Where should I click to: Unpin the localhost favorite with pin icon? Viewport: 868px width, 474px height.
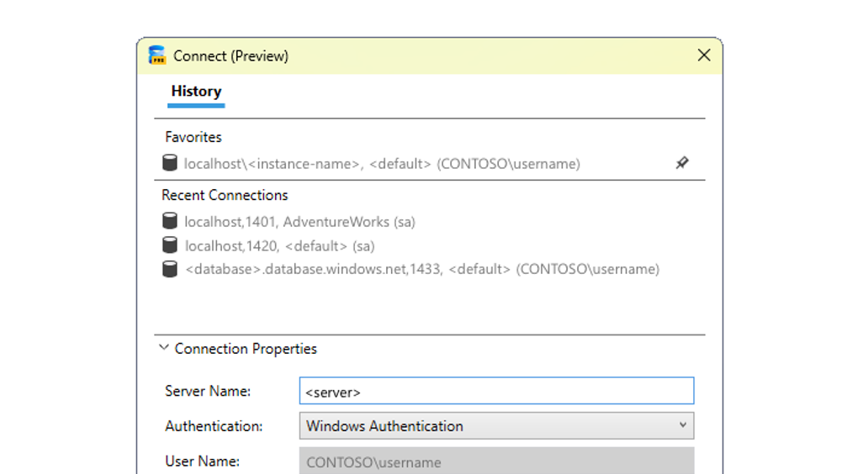click(x=682, y=163)
